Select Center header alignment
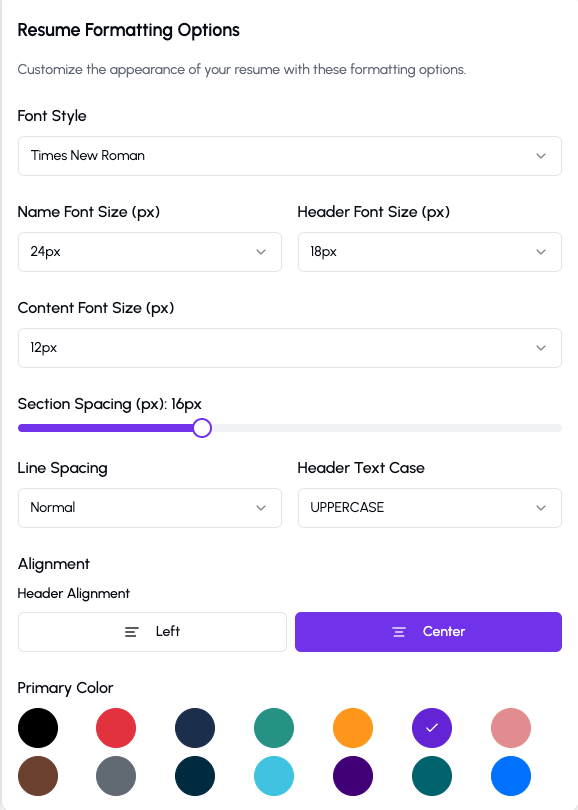 (x=428, y=632)
